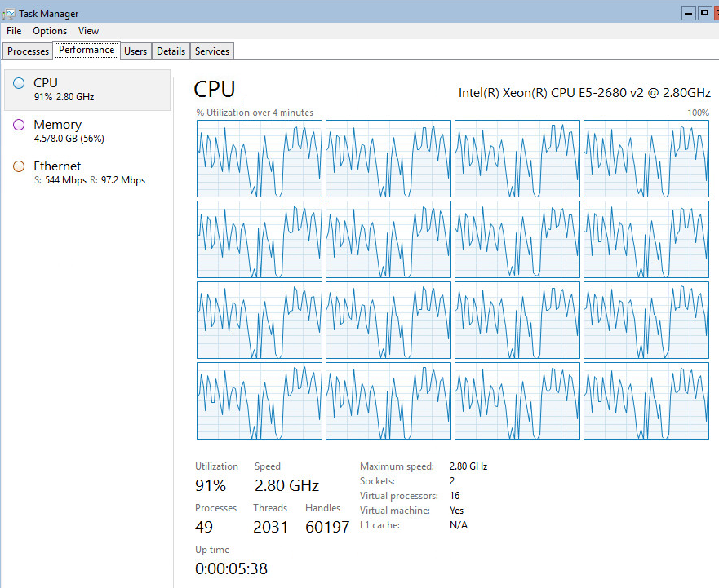Click the bottom-right CPU utilization graph
Image resolution: width=719 pixels, height=588 pixels.
point(646,401)
